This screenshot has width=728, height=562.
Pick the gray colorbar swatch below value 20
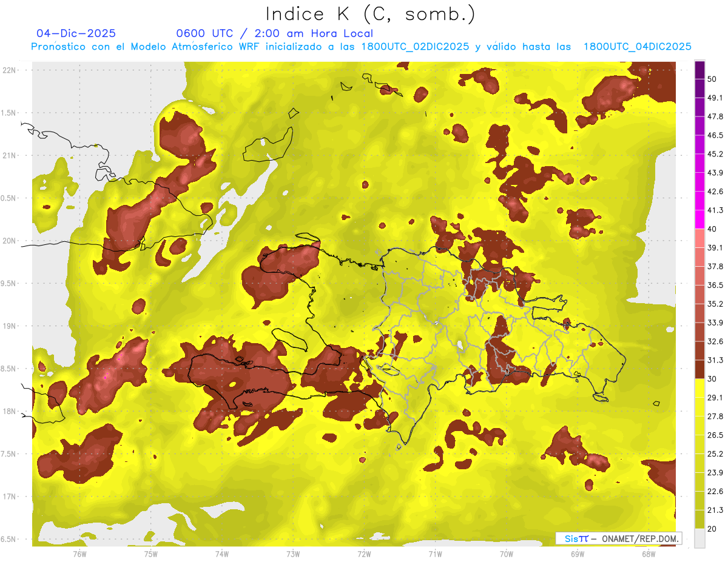pos(699,538)
